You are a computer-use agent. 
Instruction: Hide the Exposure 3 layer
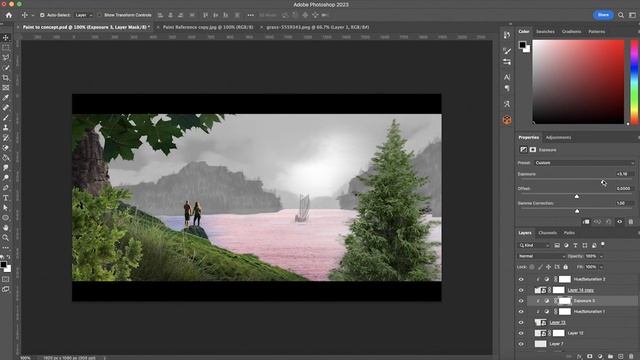click(521, 301)
